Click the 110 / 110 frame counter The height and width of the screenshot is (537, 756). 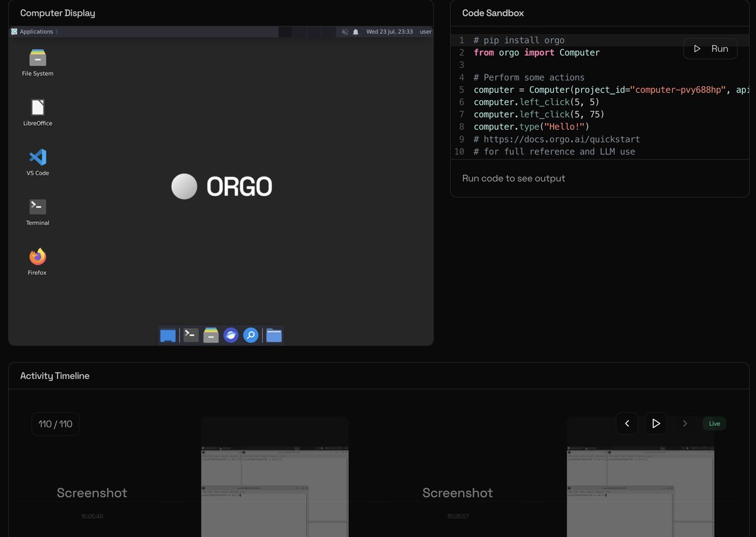pyautogui.click(x=55, y=424)
